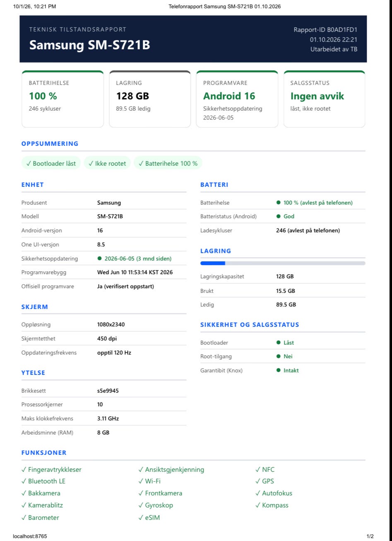Click the 1/2 page number
The image size is (392, 541).
point(370,536)
